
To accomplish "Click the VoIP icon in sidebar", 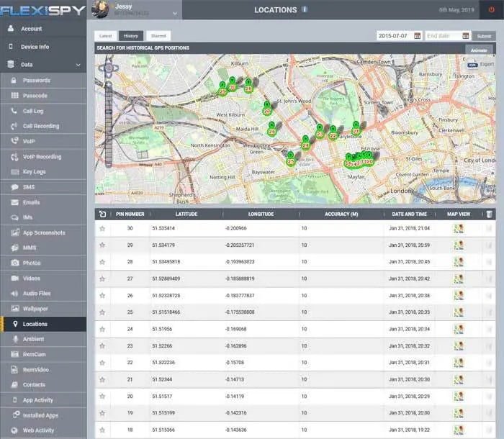I will click(15, 141).
